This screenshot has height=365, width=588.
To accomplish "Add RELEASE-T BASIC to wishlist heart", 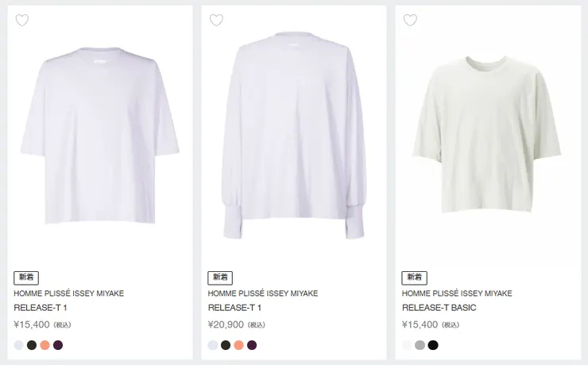I will coord(410,20).
